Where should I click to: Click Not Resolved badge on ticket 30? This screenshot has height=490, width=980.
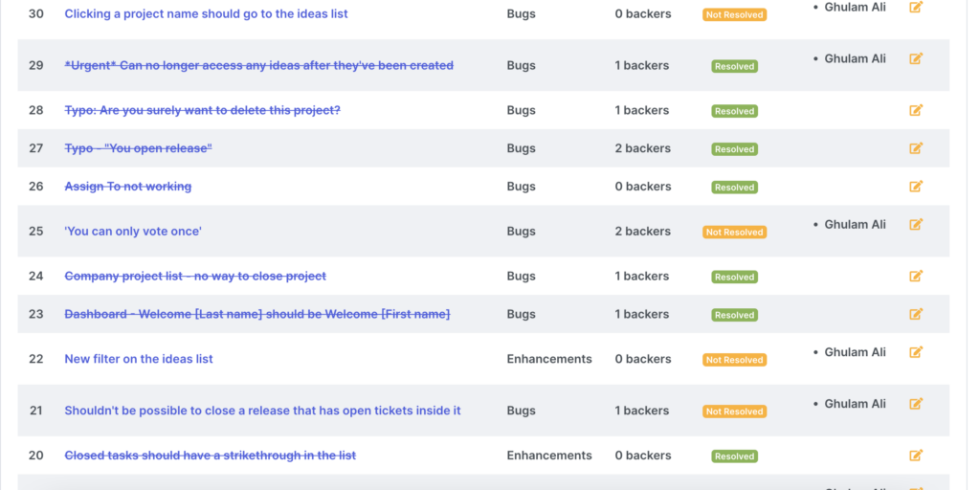pyautogui.click(x=734, y=15)
